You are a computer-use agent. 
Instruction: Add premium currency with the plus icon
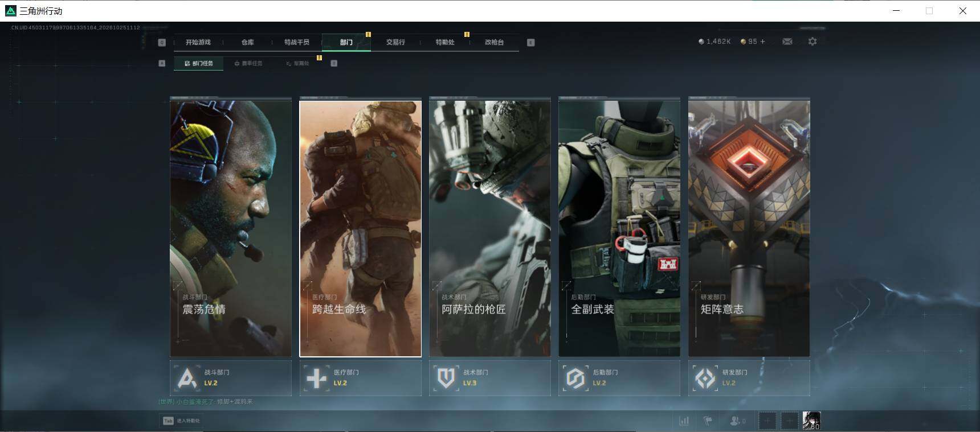pyautogui.click(x=763, y=42)
